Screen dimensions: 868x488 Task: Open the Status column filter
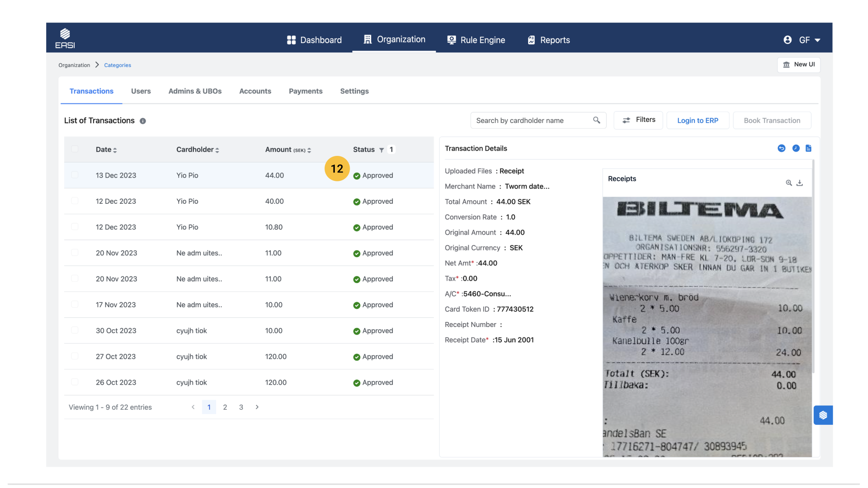click(381, 150)
